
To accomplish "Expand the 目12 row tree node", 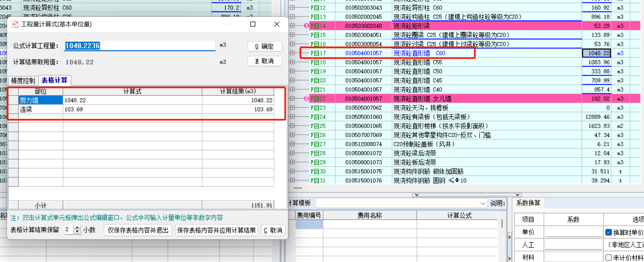I will point(292,7).
